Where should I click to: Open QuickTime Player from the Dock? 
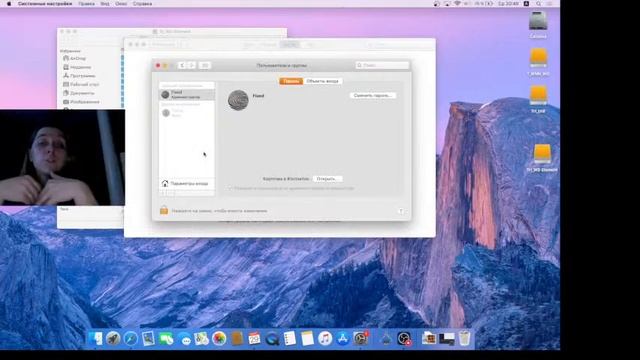point(272,338)
